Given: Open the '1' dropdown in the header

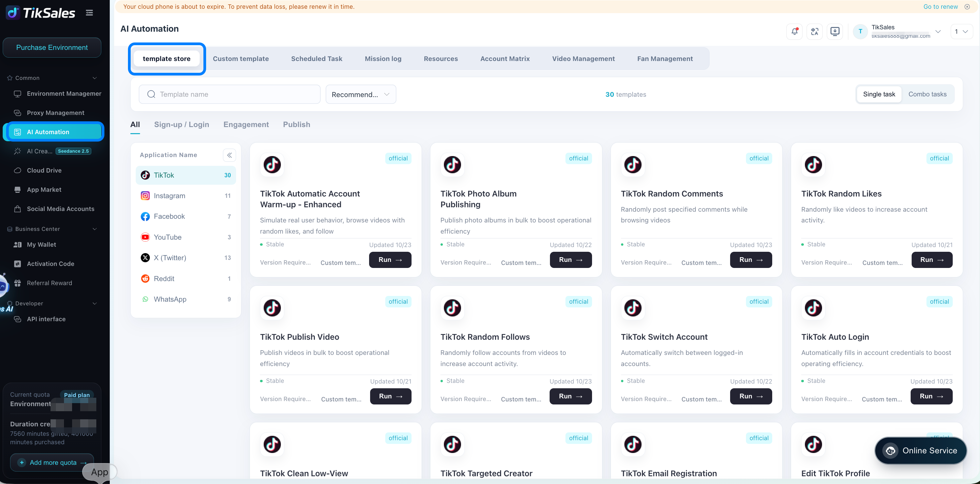Looking at the screenshot, I should 961,32.
